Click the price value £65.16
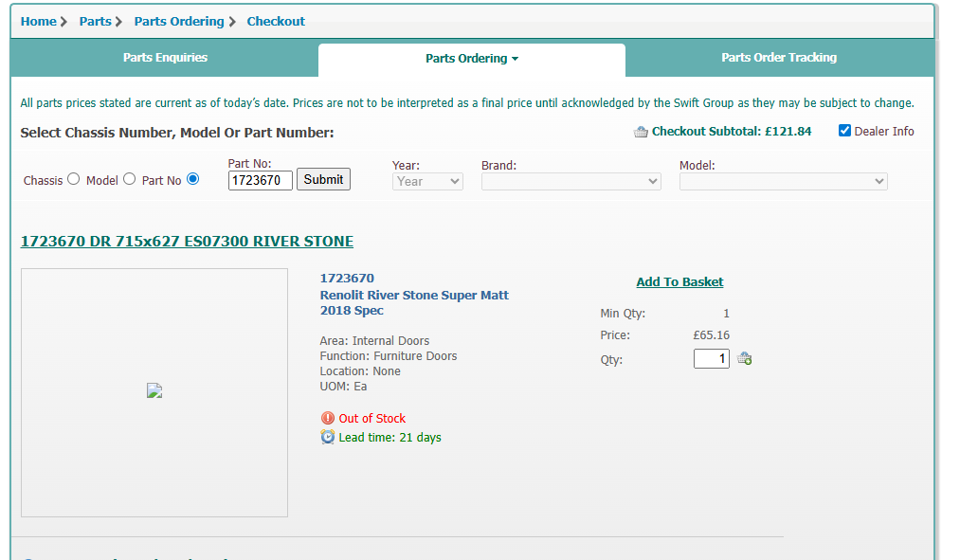 [x=712, y=335]
